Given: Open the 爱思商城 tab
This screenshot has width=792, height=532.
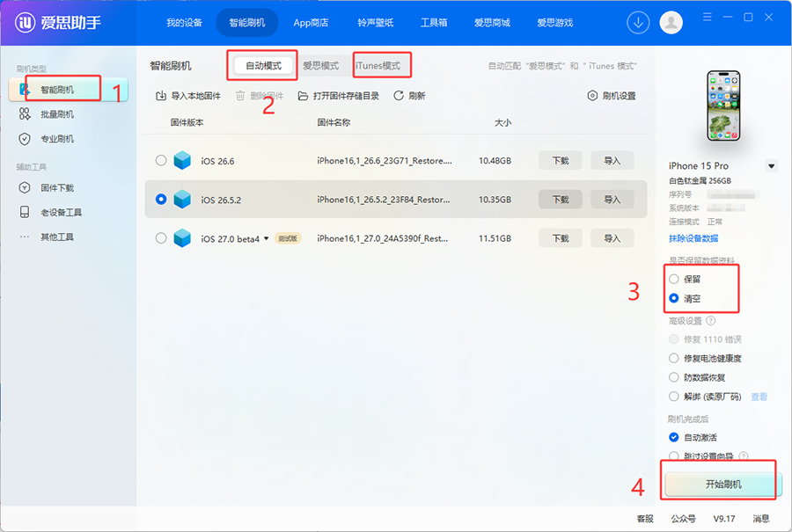Looking at the screenshot, I should [492, 23].
